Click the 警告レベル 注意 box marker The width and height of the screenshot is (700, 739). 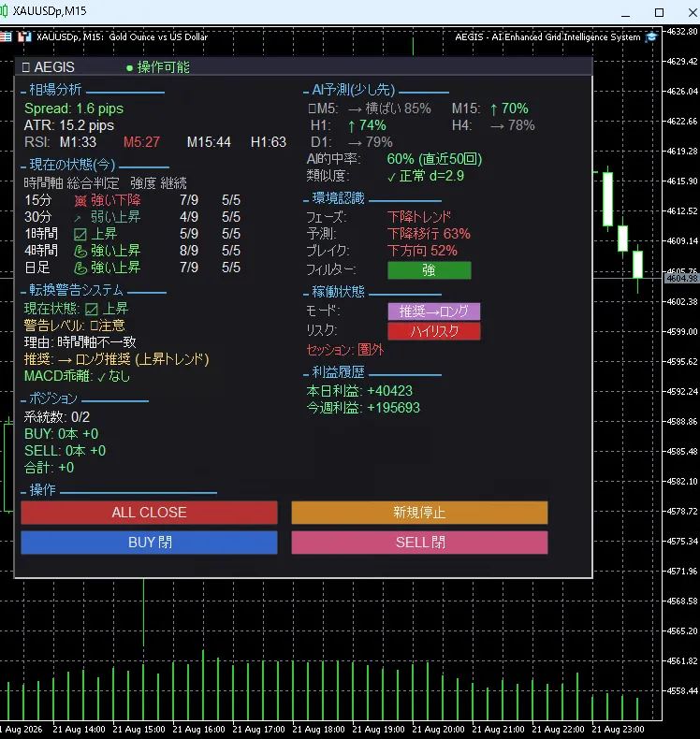[94, 326]
